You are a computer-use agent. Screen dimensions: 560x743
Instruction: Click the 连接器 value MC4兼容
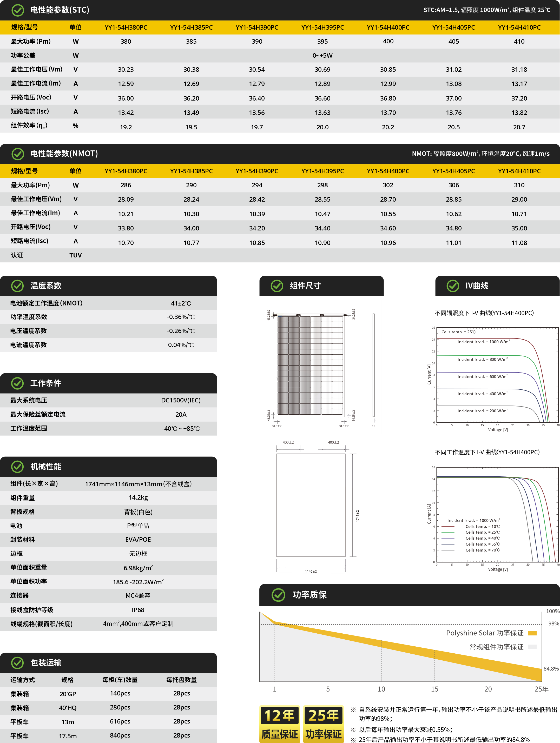138,596
